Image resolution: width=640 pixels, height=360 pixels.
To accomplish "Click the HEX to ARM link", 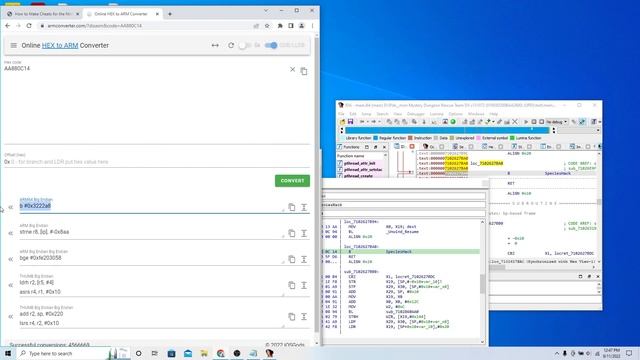I will pyautogui.click(x=60, y=45).
